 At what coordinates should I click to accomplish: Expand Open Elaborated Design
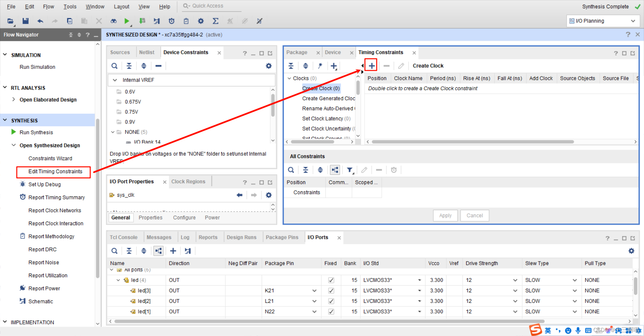tap(13, 99)
